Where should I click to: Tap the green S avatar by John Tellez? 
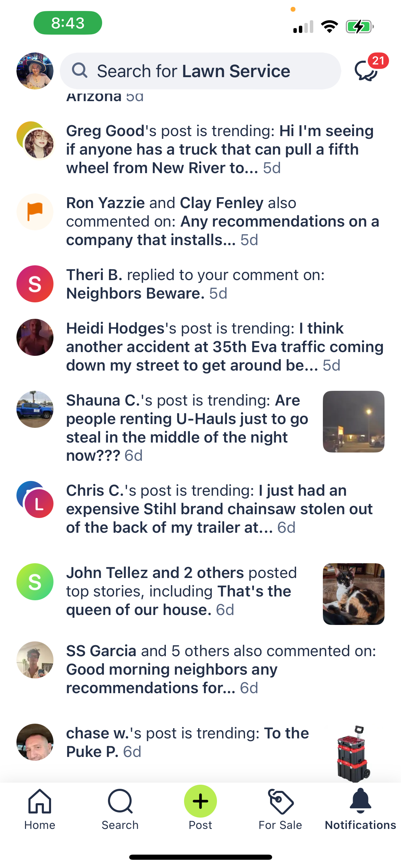click(35, 582)
